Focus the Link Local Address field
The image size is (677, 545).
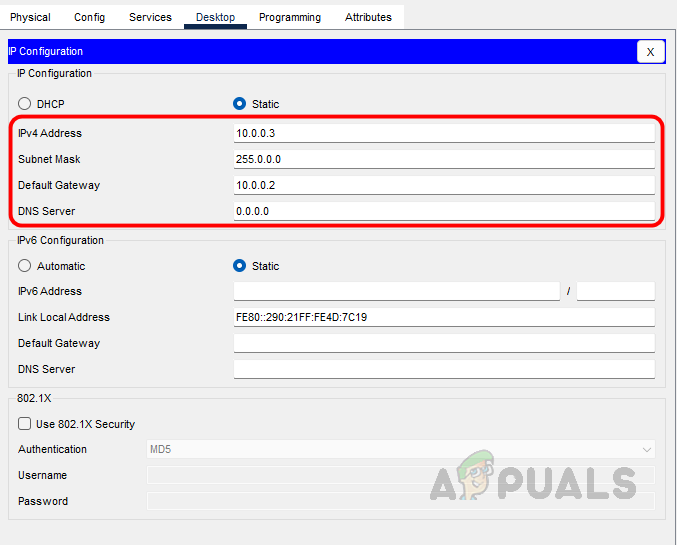[x=443, y=317]
